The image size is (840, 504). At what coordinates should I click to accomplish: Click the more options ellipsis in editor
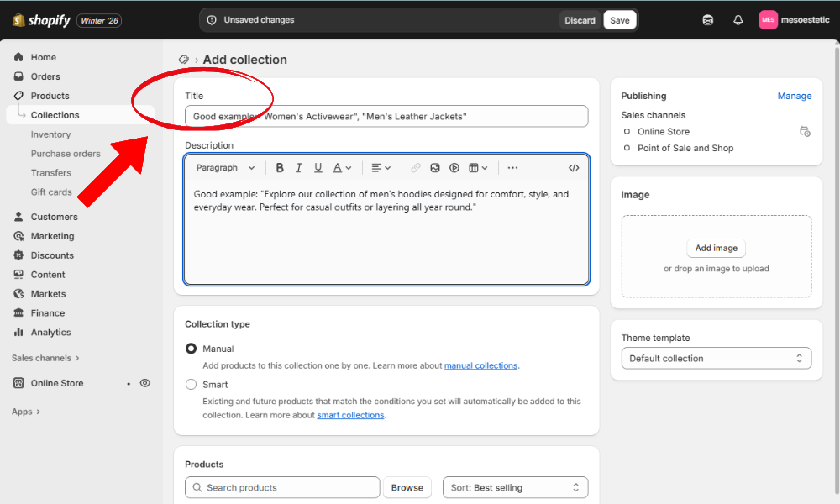pyautogui.click(x=512, y=168)
